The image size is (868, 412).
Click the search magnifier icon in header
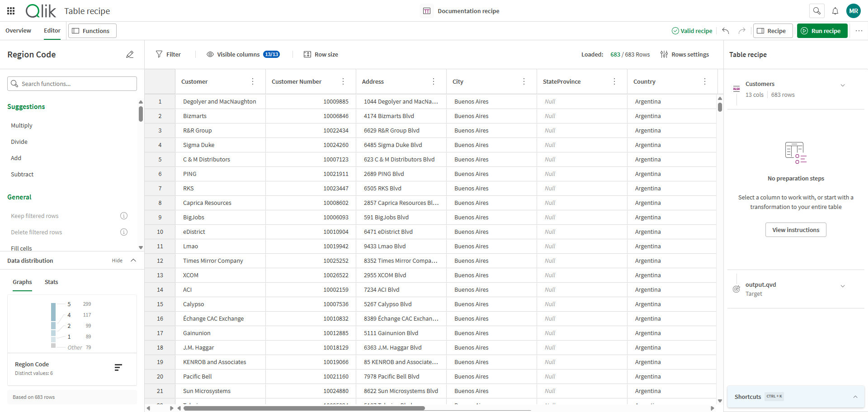tap(816, 11)
